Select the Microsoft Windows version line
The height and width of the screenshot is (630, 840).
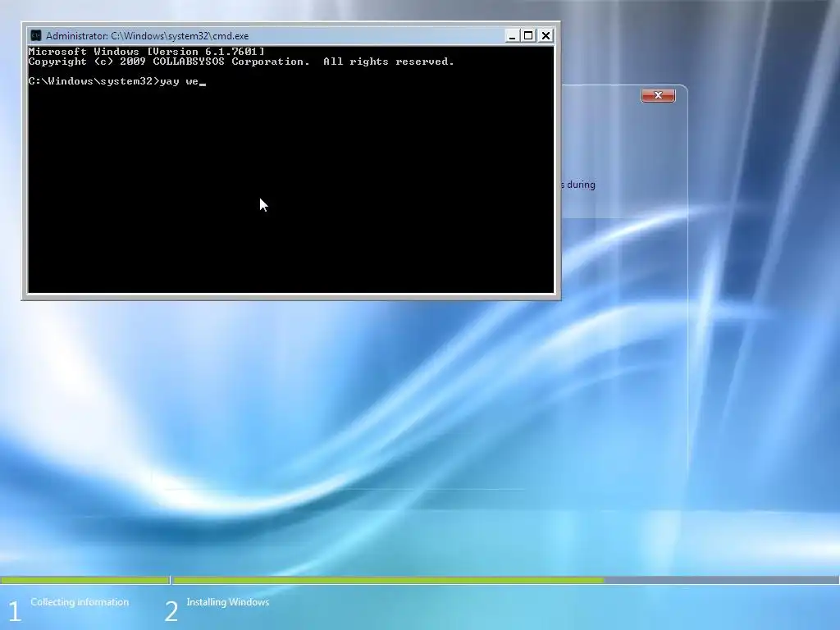(x=146, y=52)
